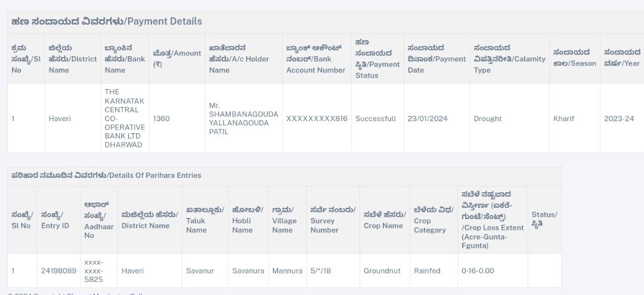This screenshot has width=644, height=295.
Task: Click the Bank Name column header
Action: click(x=125, y=59)
